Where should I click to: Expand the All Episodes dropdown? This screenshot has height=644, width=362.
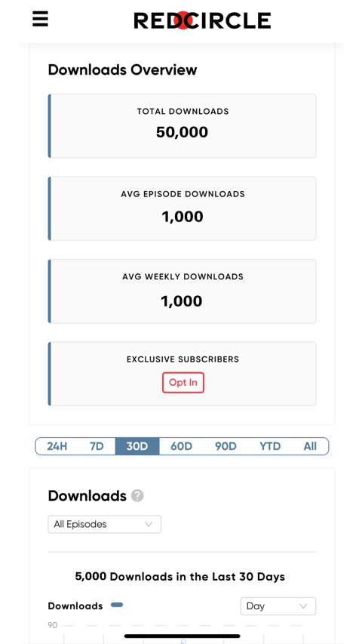point(105,524)
